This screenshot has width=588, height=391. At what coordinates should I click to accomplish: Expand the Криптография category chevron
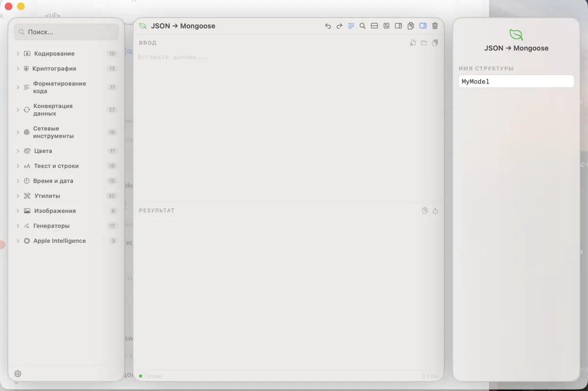tap(18, 69)
